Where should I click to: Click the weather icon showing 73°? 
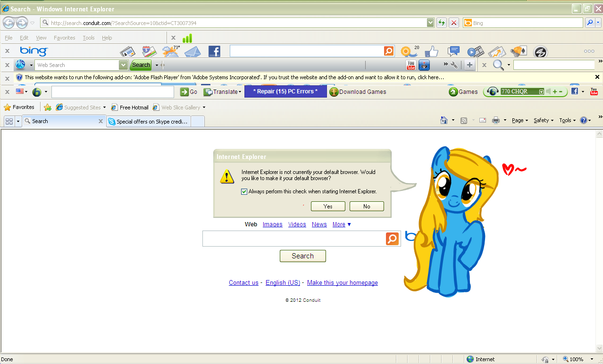[171, 51]
